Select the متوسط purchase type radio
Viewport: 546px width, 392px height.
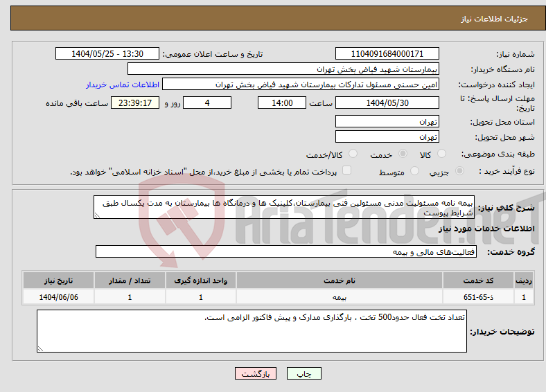point(414,171)
